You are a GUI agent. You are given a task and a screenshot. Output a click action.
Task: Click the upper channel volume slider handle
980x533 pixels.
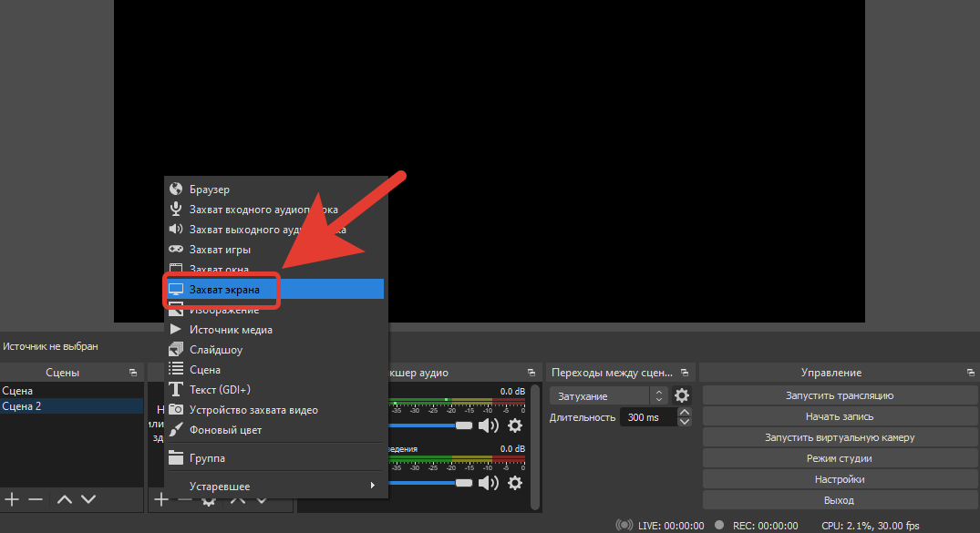click(x=464, y=425)
